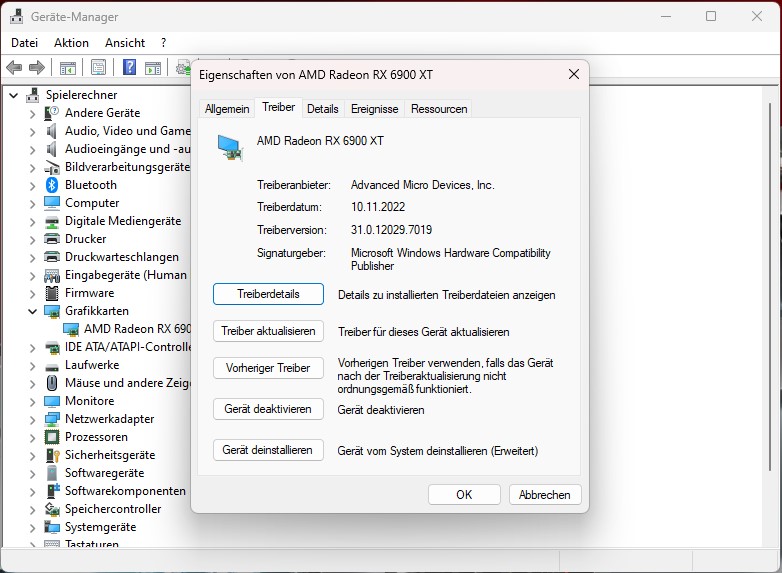The width and height of the screenshot is (782, 573).
Task: Click the Treiberdetails button
Action: pyautogui.click(x=268, y=294)
